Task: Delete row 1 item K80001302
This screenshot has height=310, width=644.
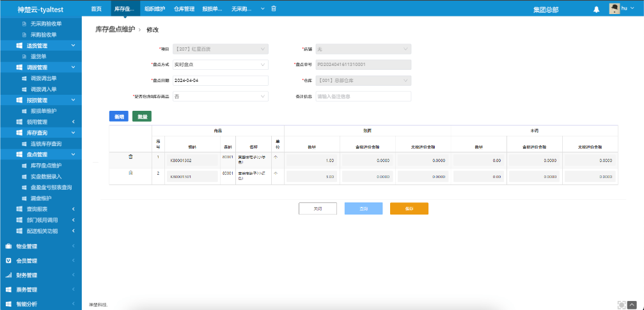Action: [130, 156]
